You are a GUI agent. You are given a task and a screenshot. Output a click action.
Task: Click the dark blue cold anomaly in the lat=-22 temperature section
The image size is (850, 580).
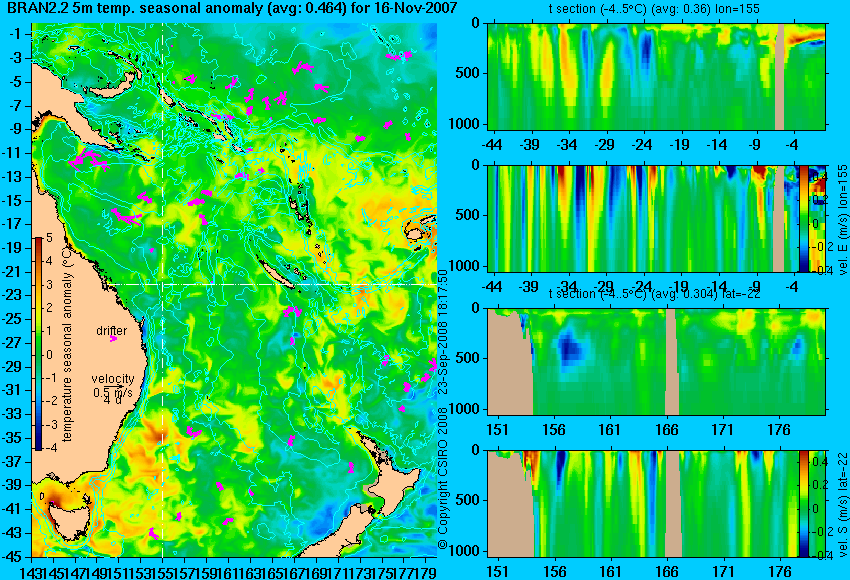coord(570,347)
